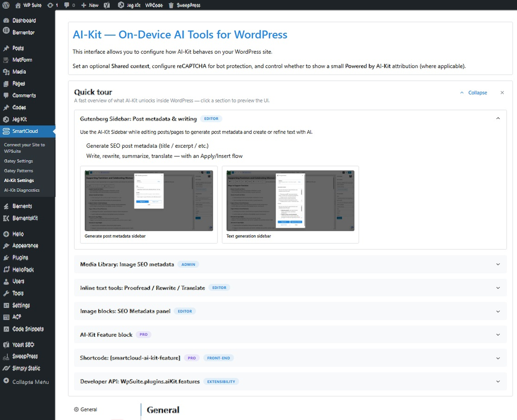Click the MetForm sidebar icon
The image size is (517, 420).
tap(6, 60)
